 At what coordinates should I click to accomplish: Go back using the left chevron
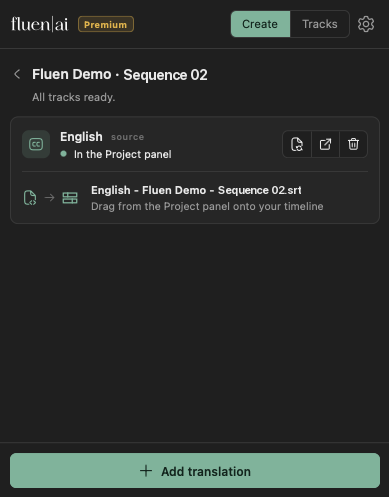(17, 74)
